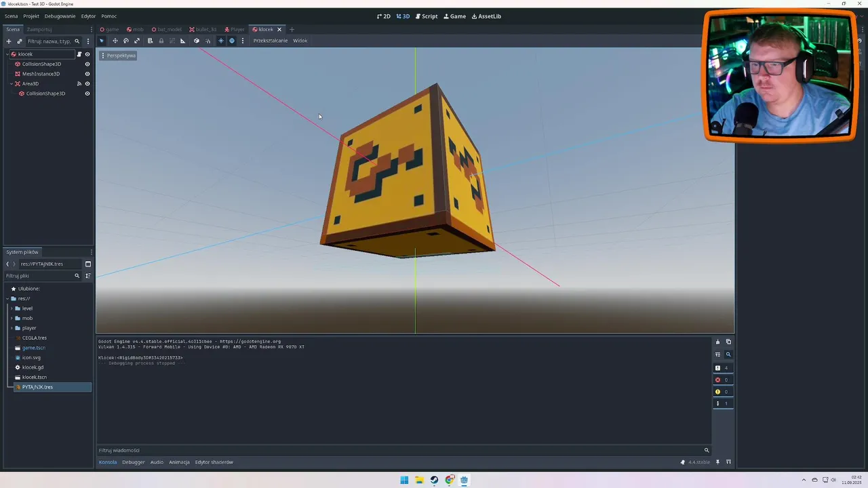This screenshot has height=488, width=868.
Task: Toggle snap mode icon in 3D toolbar
Action: tap(208, 41)
